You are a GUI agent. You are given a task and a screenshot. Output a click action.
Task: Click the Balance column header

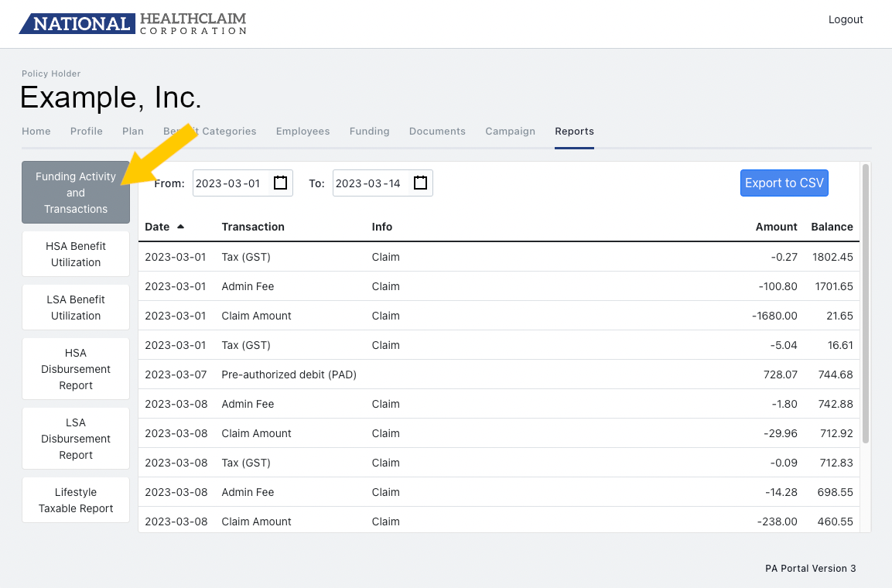(x=832, y=227)
